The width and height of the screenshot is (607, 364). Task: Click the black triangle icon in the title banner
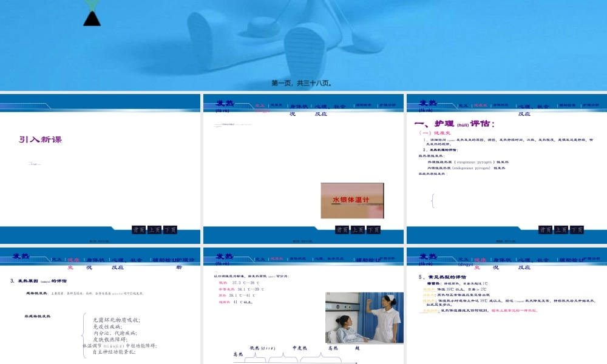(91, 18)
